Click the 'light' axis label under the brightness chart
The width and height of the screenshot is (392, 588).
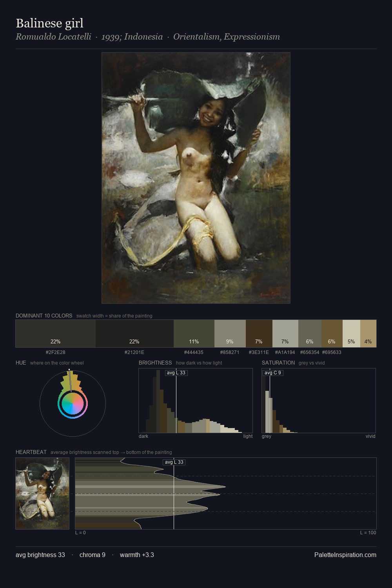(248, 436)
